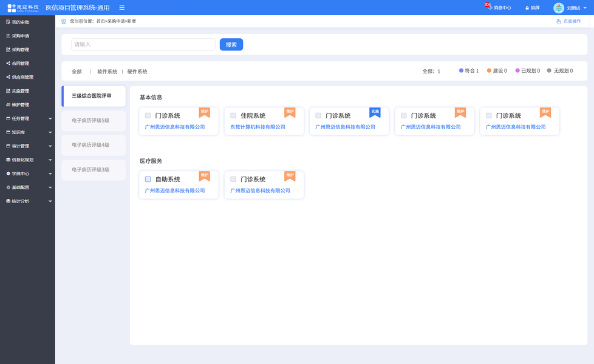The image size is (594, 364).
Task: Click the 合同管理 share icon in sidebar
Action: click(8, 63)
